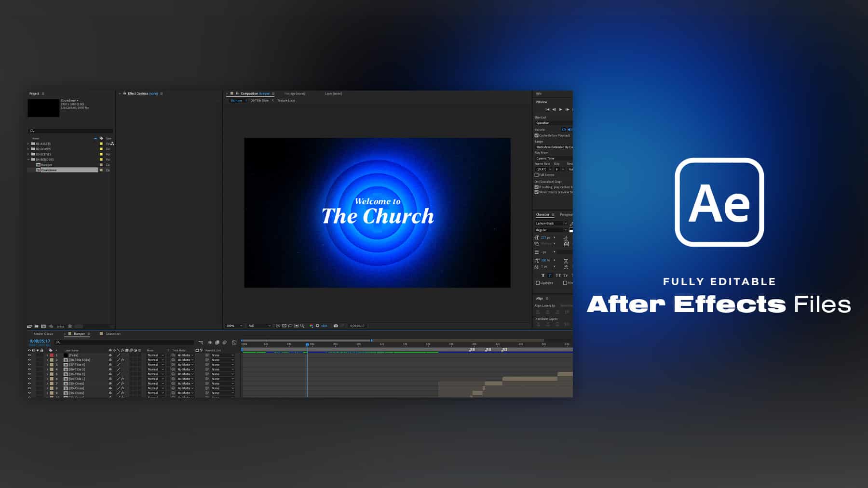Viewport: 868px width, 488px height.
Task: Open track matte dropdown for [08-Title Slide]
Action: tap(185, 360)
